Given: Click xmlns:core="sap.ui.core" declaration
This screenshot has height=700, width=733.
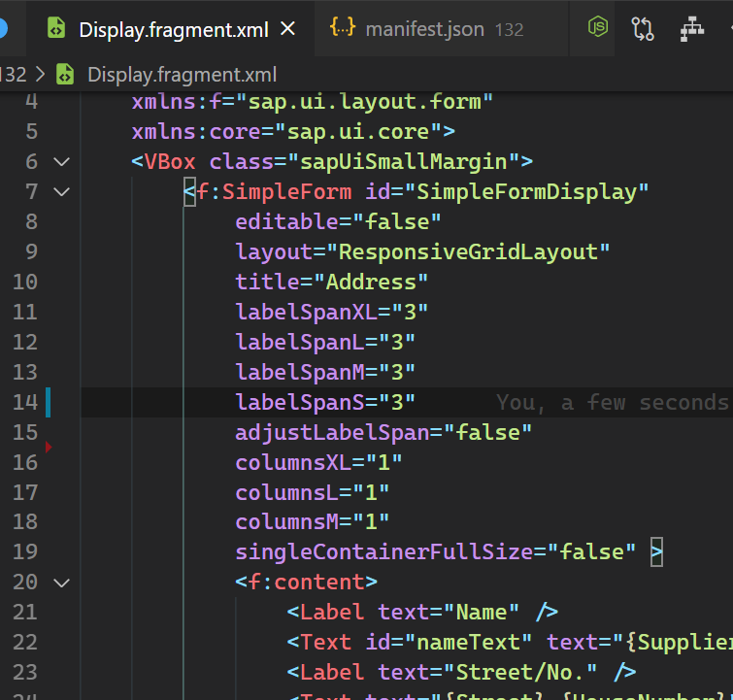Looking at the screenshot, I should [x=293, y=132].
